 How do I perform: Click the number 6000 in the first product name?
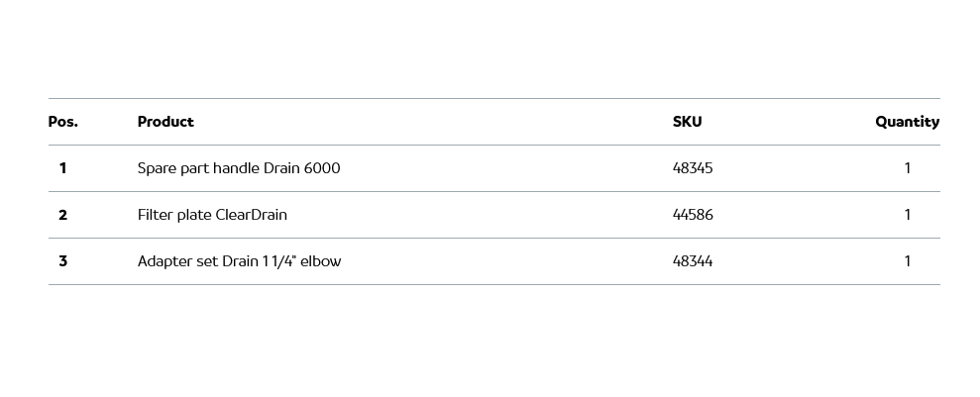point(322,168)
